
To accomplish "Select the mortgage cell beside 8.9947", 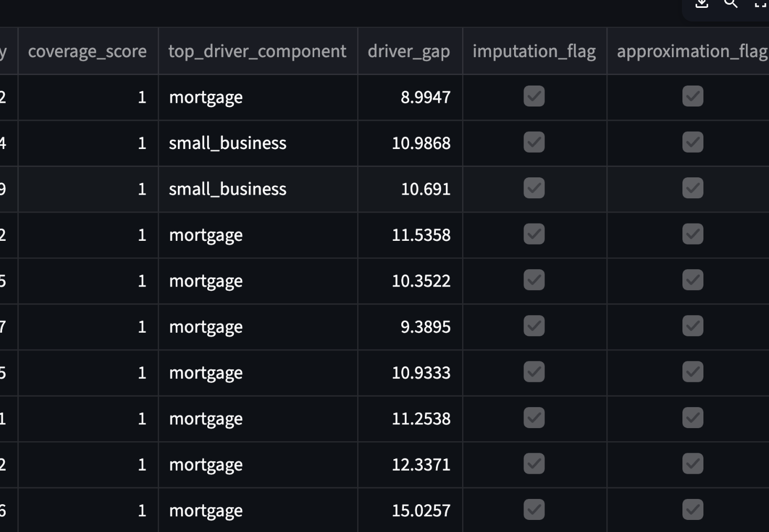I will click(x=205, y=97).
